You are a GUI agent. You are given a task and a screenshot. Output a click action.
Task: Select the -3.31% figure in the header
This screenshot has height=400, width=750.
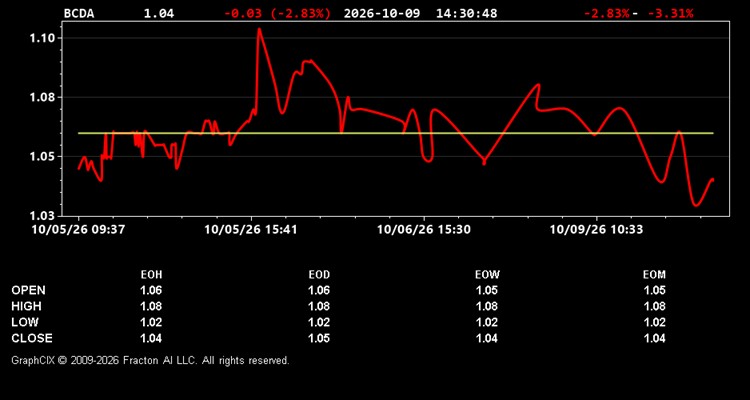click(670, 13)
